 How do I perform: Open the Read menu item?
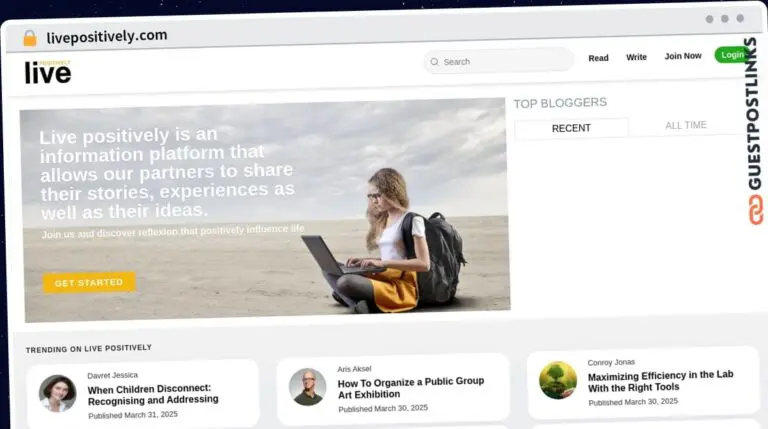pyautogui.click(x=598, y=58)
